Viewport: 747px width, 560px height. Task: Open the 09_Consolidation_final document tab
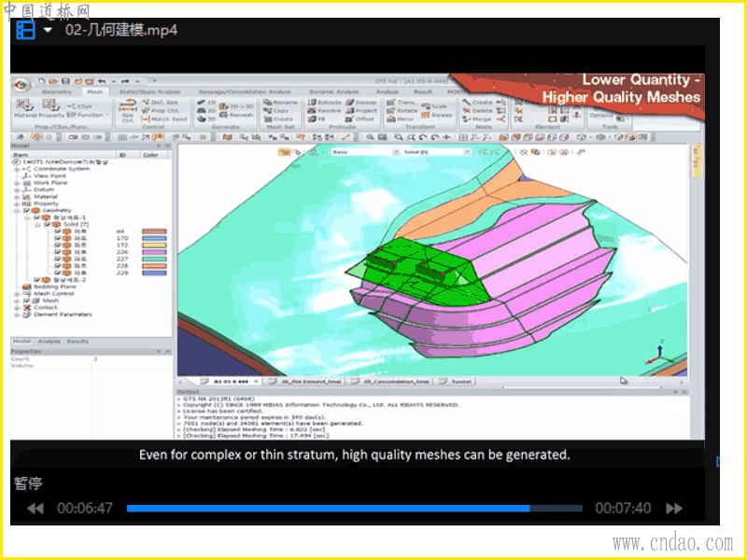click(391, 382)
